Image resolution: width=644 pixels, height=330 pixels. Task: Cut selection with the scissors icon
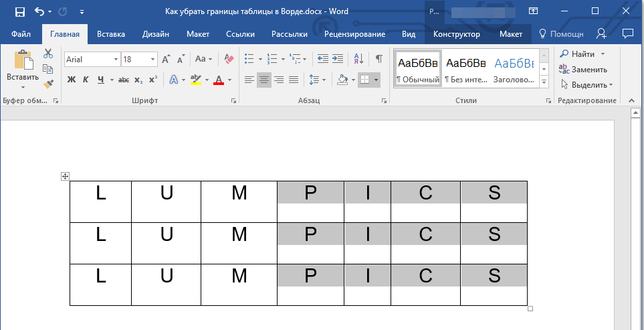tap(48, 54)
